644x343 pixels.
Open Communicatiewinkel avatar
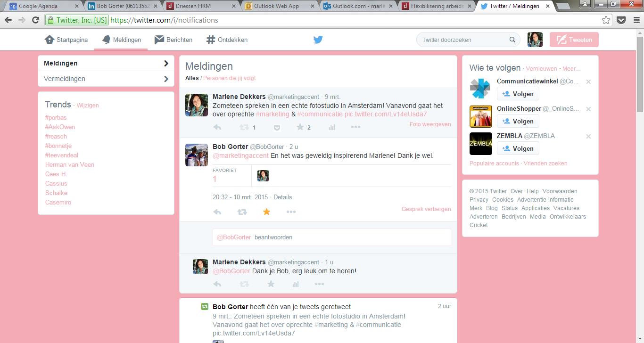pos(481,89)
